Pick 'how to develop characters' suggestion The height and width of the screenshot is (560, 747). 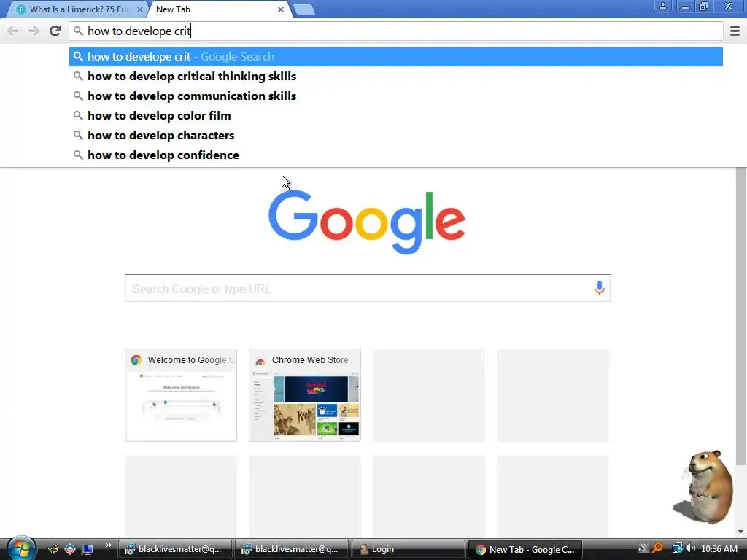(x=396, y=135)
